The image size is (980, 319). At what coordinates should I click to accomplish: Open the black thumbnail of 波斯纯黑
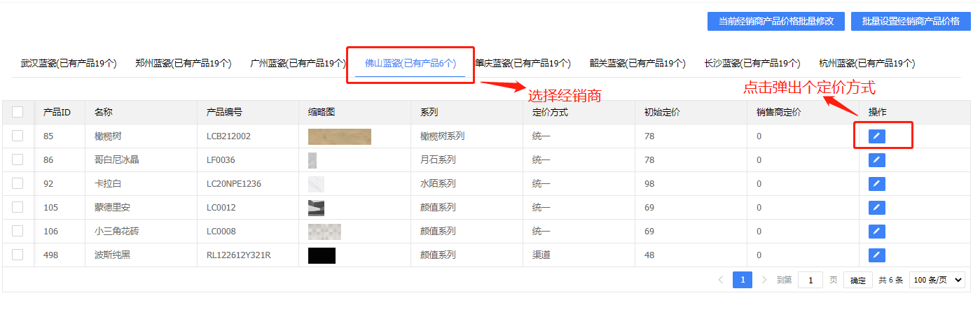pyautogui.click(x=322, y=255)
